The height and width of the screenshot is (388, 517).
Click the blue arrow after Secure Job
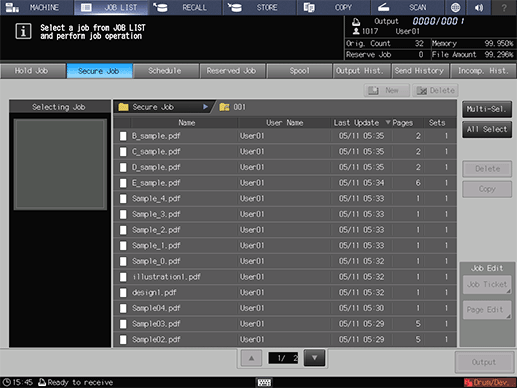point(205,107)
